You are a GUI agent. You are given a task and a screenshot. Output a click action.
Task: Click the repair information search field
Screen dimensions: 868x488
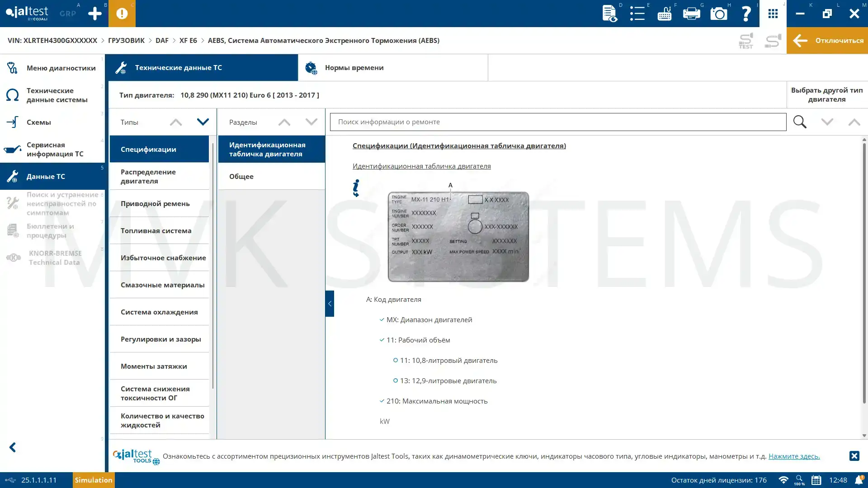click(558, 122)
